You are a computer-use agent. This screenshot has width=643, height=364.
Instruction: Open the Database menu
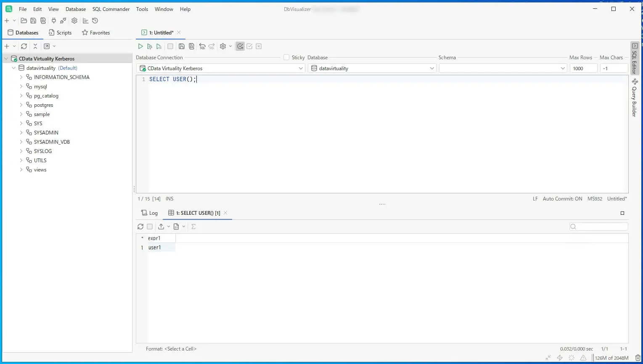76,9
